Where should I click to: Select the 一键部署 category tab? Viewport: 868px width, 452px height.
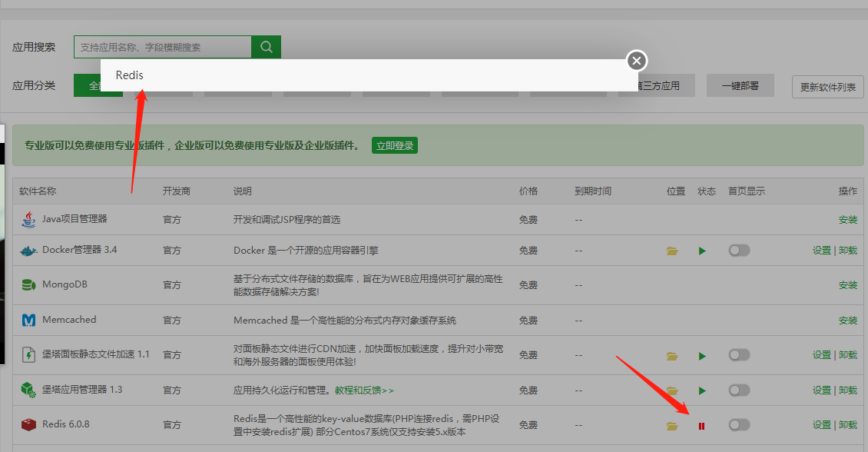coord(740,86)
